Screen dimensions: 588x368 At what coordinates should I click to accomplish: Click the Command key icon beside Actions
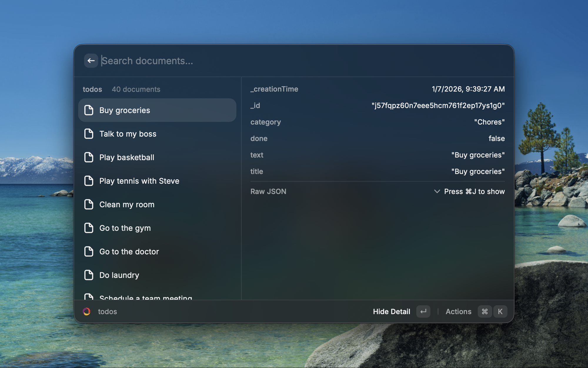pyautogui.click(x=485, y=311)
